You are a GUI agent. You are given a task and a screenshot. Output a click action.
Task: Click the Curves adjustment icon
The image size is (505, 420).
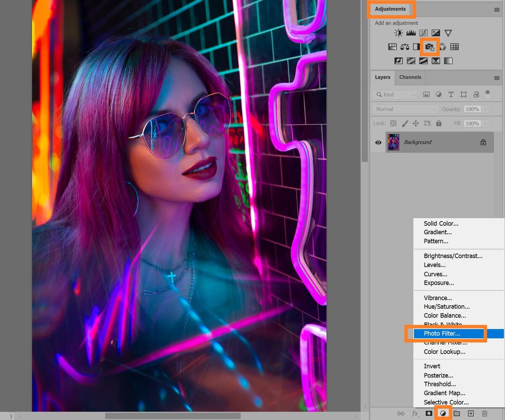coord(423,33)
